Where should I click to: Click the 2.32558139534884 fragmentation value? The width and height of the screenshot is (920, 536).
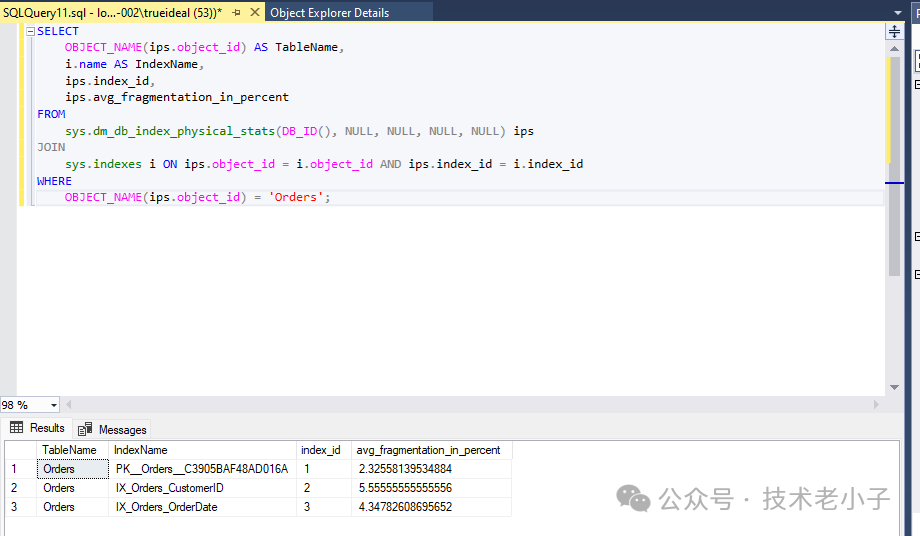coord(432,469)
